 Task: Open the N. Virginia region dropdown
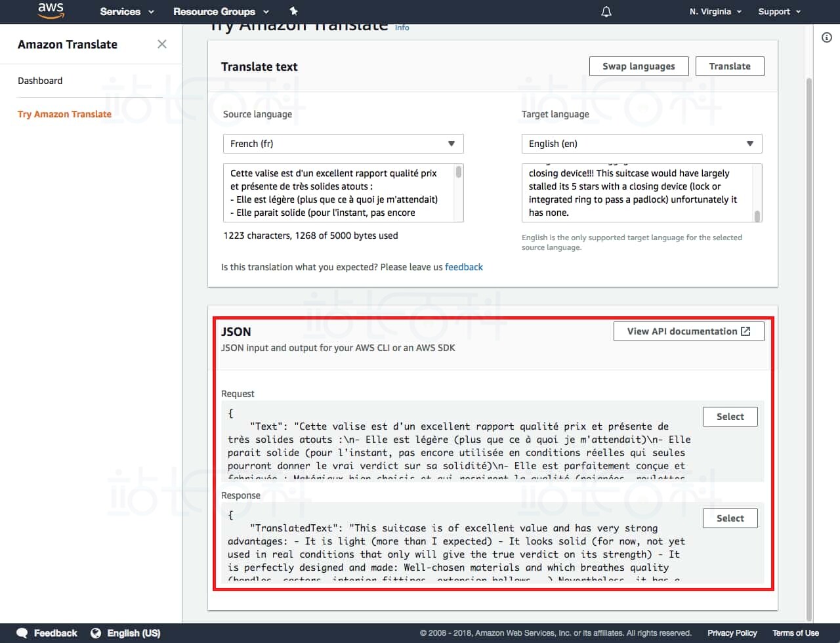pyautogui.click(x=715, y=12)
